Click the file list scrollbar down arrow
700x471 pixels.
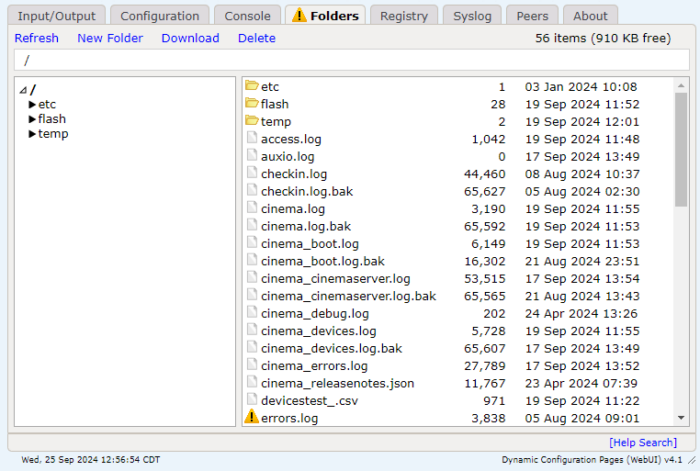coord(681,418)
